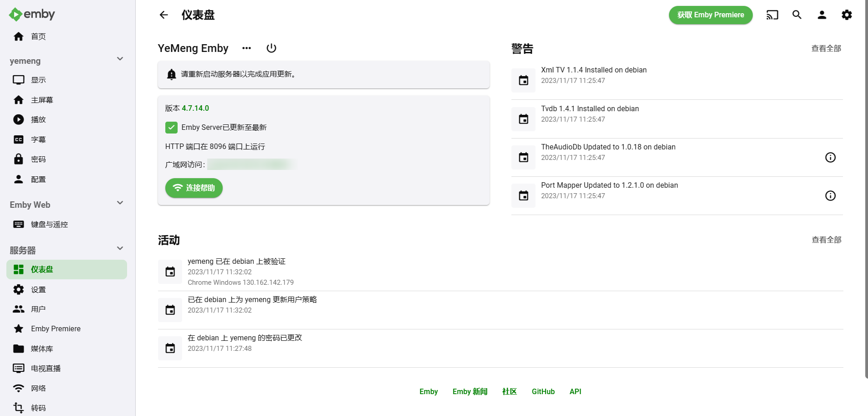Show info for TheAudioDb update alert
The image size is (868, 416).
tap(830, 158)
